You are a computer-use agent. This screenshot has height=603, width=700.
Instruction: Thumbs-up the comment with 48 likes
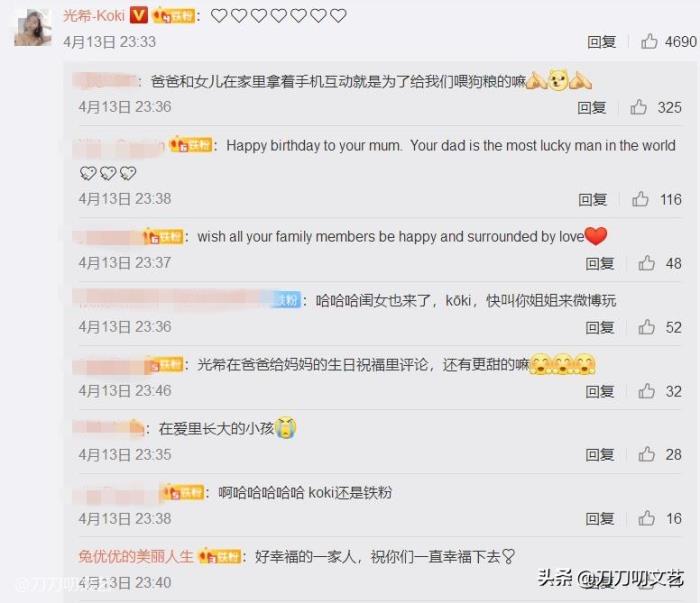tap(646, 263)
